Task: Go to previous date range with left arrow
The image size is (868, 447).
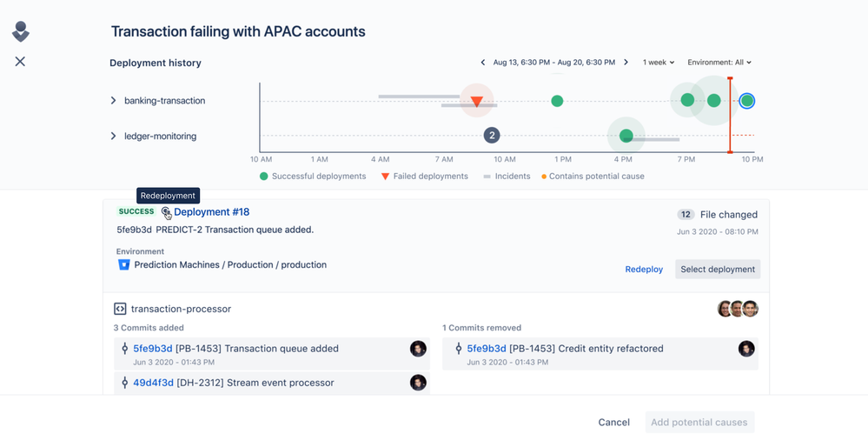Action: click(483, 63)
